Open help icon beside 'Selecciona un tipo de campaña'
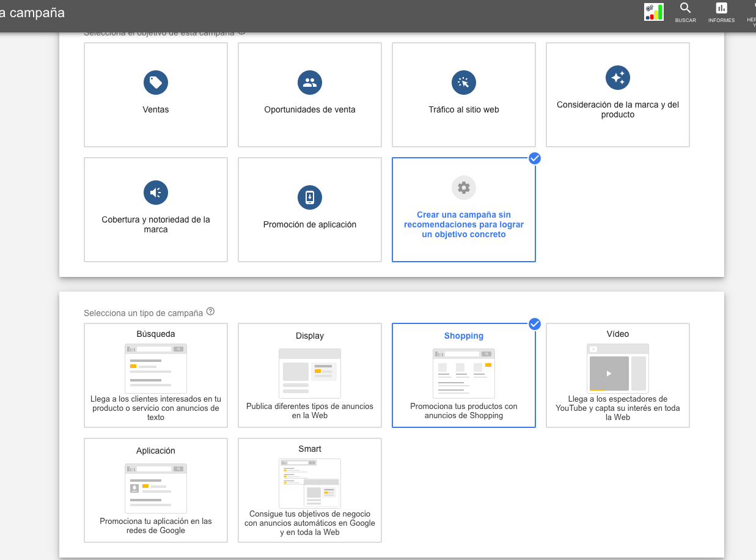 pyautogui.click(x=210, y=312)
